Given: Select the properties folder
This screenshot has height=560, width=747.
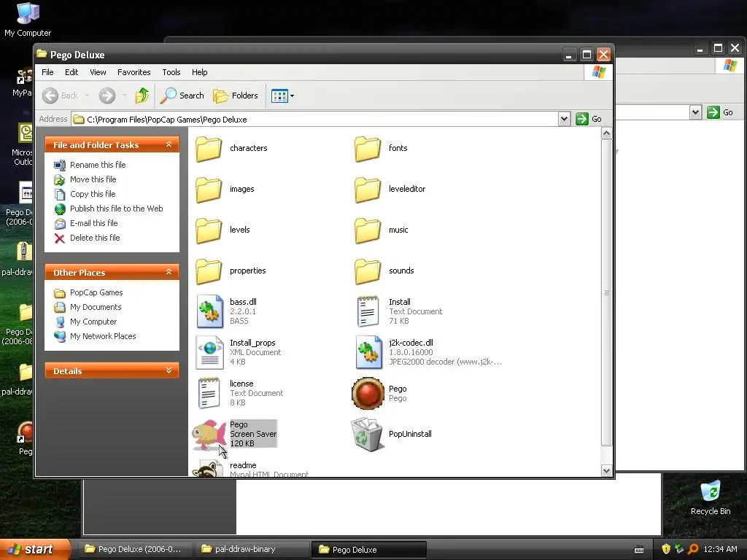Looking at the screenshot, I should coord(231,271).
